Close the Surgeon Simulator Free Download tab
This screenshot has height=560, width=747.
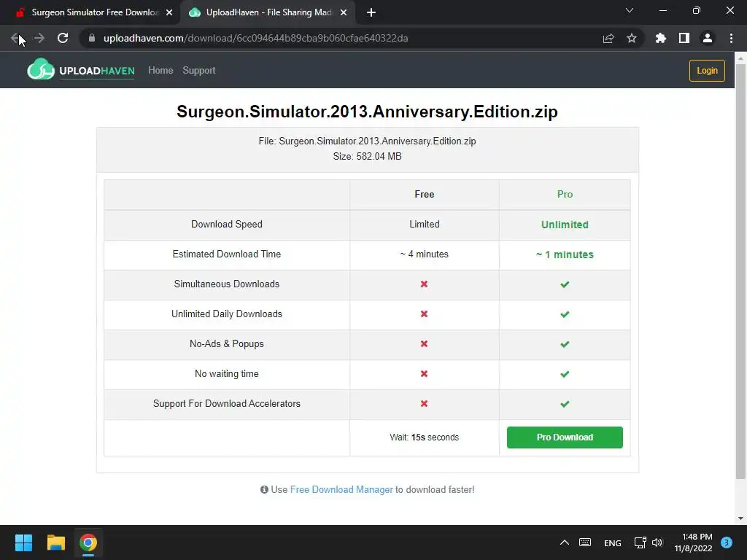pyautogui.click(x=169, y=13)
